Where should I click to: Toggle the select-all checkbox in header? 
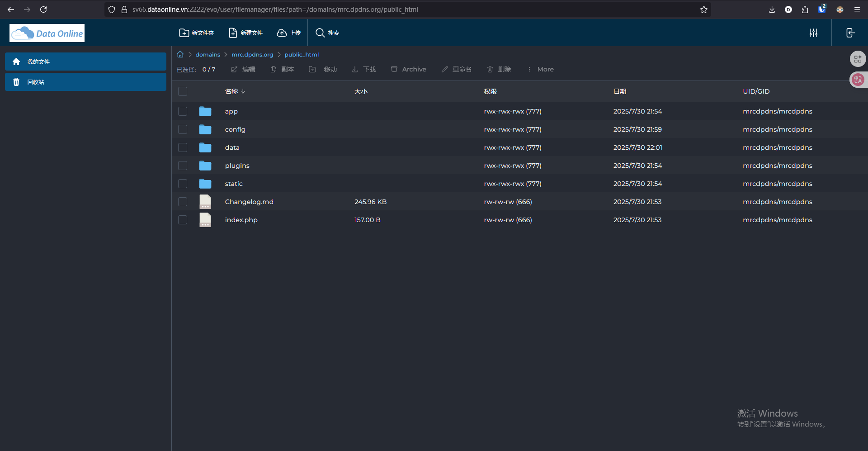coord(183,91)
